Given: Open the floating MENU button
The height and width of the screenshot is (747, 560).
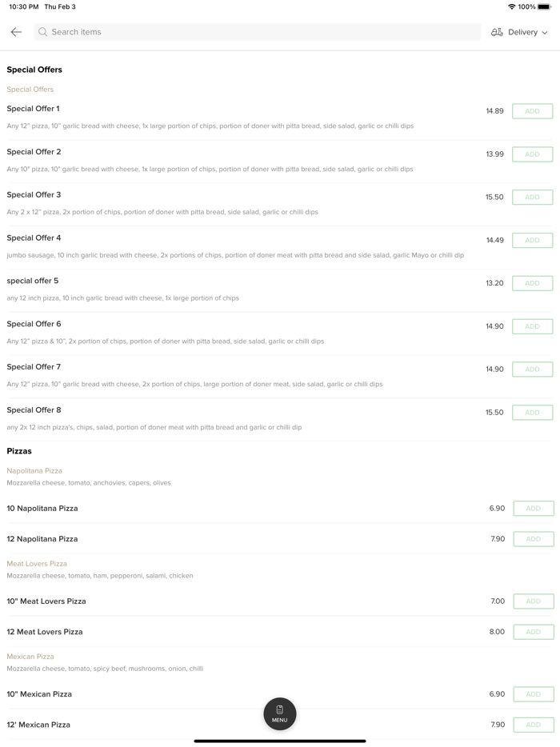Looking at the screenshot, I should point(280,713).
